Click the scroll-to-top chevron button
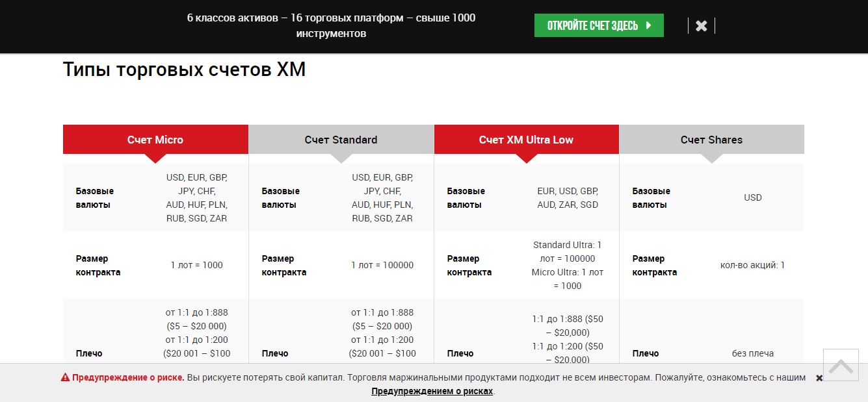This screenshot has width=868, height=402. [x=841, y=367]
